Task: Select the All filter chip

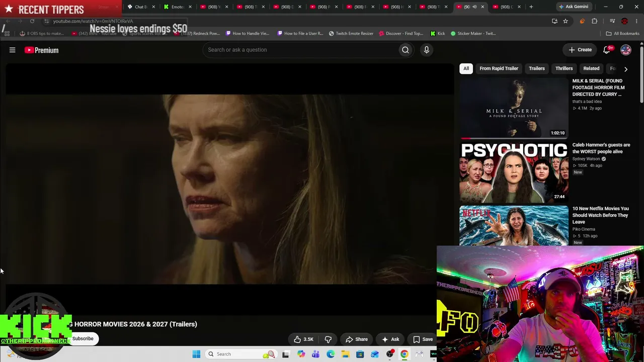Action: click(x=466, y=68)
